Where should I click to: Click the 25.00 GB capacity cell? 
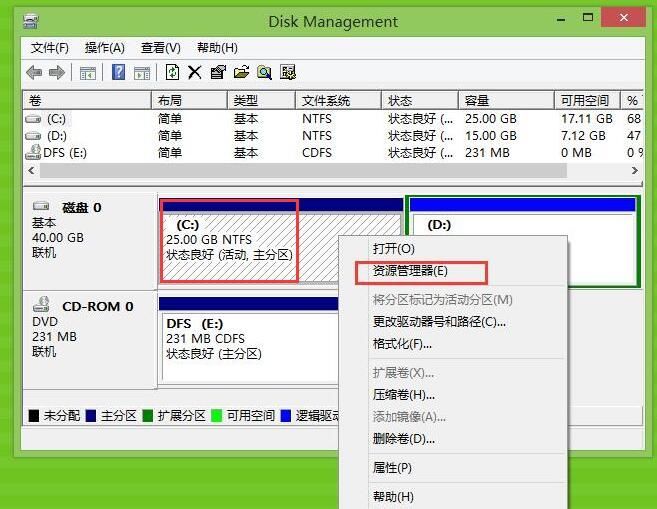click(x=491, y=119)
